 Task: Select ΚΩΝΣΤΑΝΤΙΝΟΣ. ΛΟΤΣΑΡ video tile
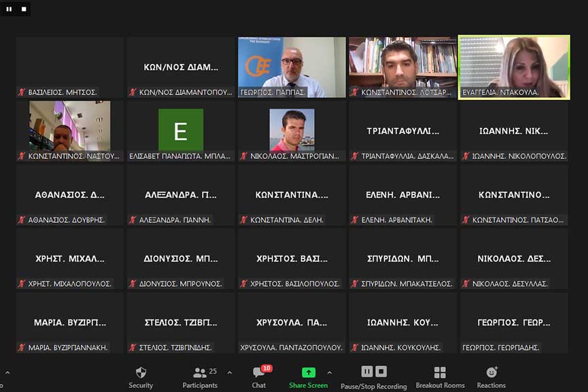(x=402, y=67)
